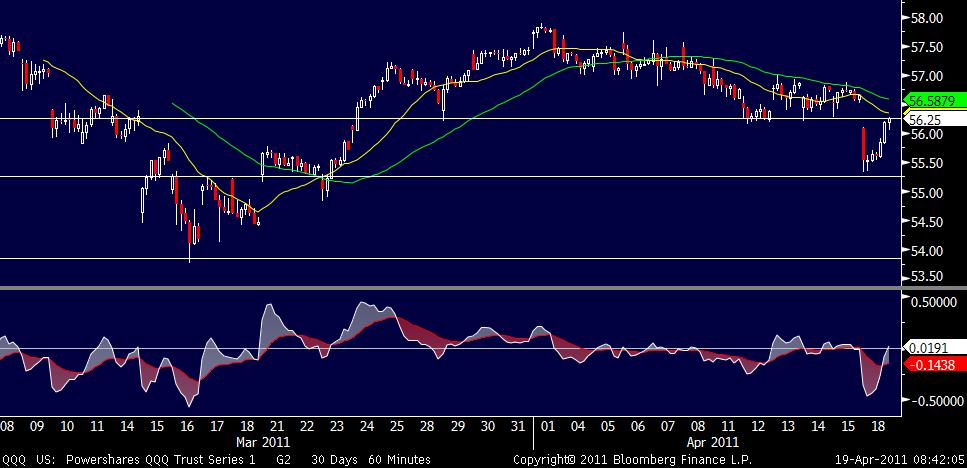Click the 56.00 price axis label

[926, 135]
